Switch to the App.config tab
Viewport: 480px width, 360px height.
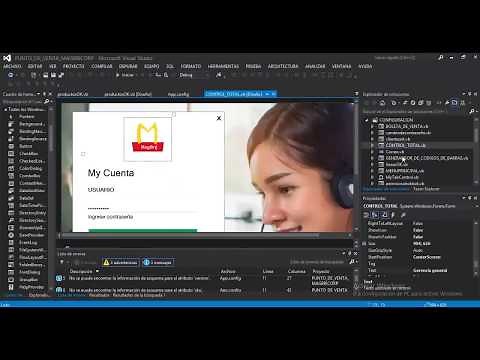pyautogui.click(x=178, y=94)
